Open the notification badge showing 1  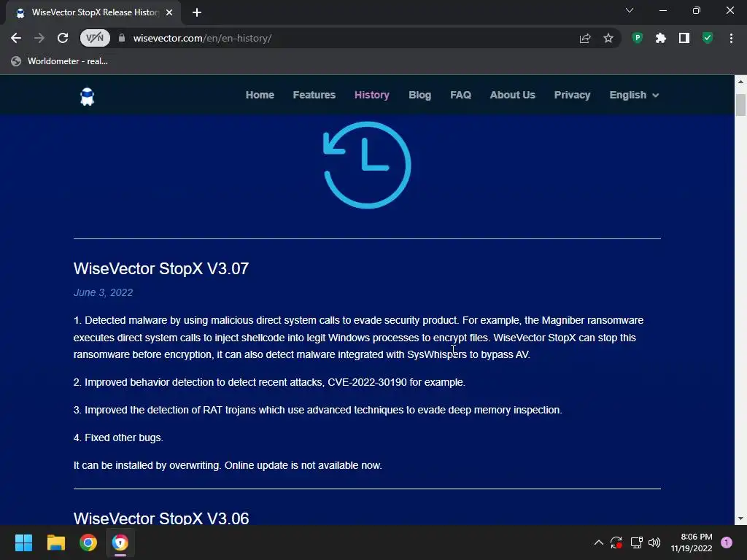coord(727,542)
